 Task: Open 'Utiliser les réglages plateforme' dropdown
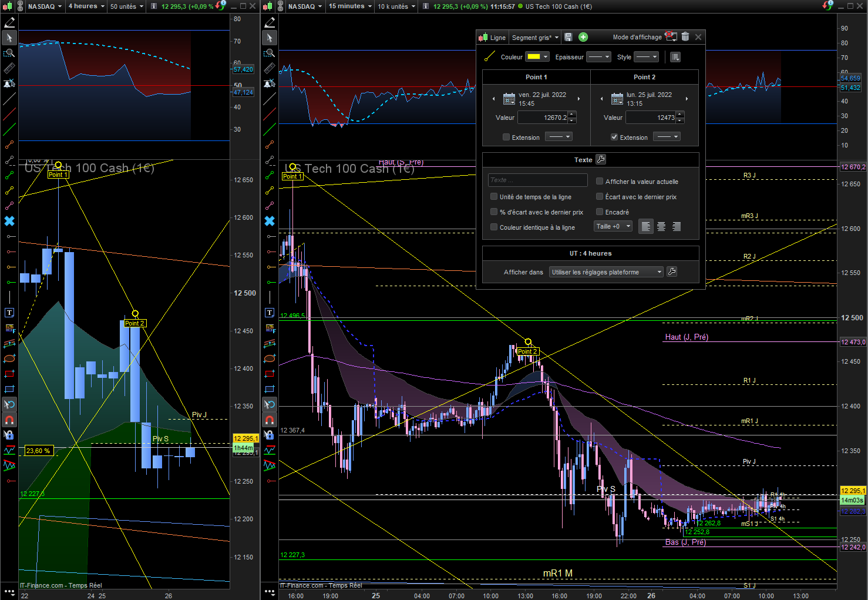[606, 272]
